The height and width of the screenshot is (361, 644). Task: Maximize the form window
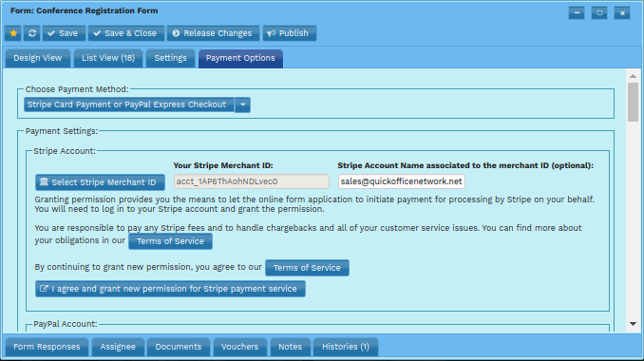coord(599,12)
